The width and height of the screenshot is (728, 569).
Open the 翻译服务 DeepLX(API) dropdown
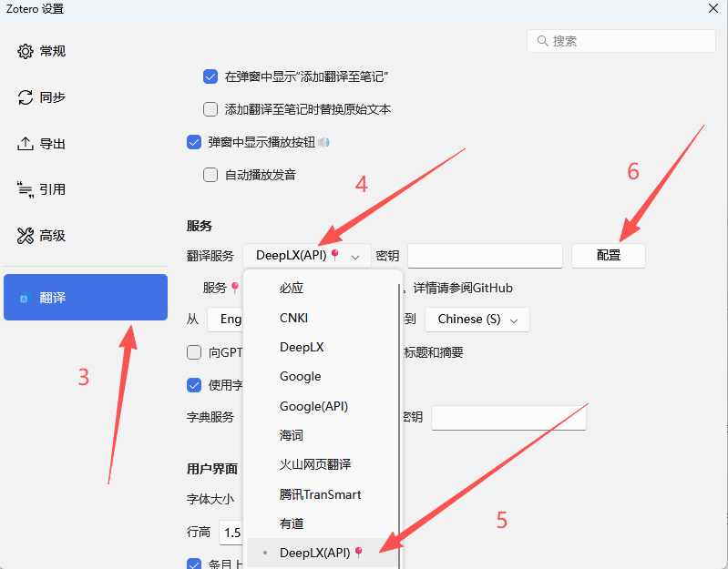307,256
